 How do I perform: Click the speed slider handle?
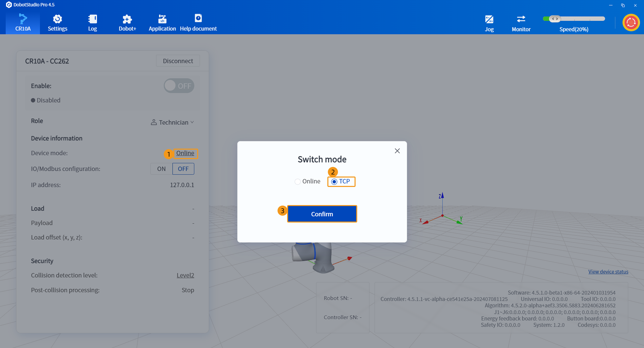point(555,19)
